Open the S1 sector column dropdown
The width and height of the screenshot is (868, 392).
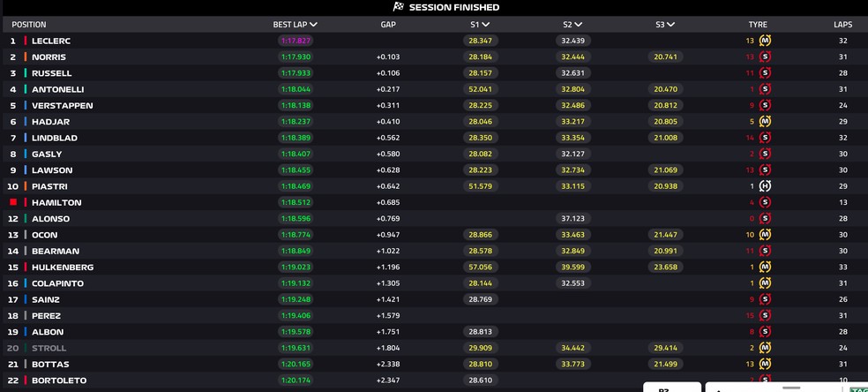(x=480, y=25)
